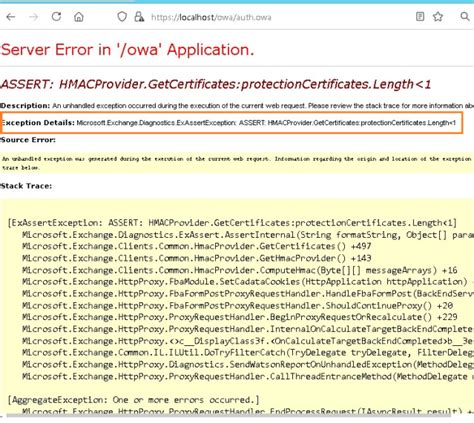Viewport: 474px width, 423px height.
Task: Click the HmacProvider.GetHmacProvider() +143 line
Action: click(197, 258)
